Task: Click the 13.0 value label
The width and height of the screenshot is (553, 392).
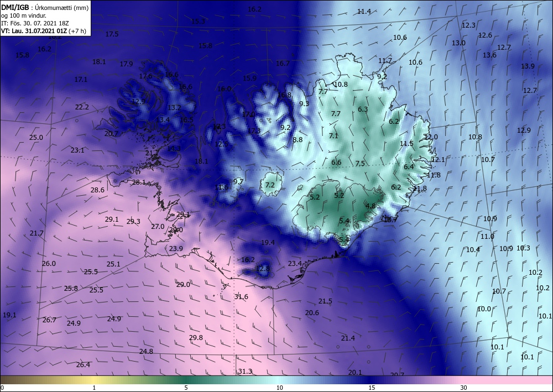Action: [459, 43]
